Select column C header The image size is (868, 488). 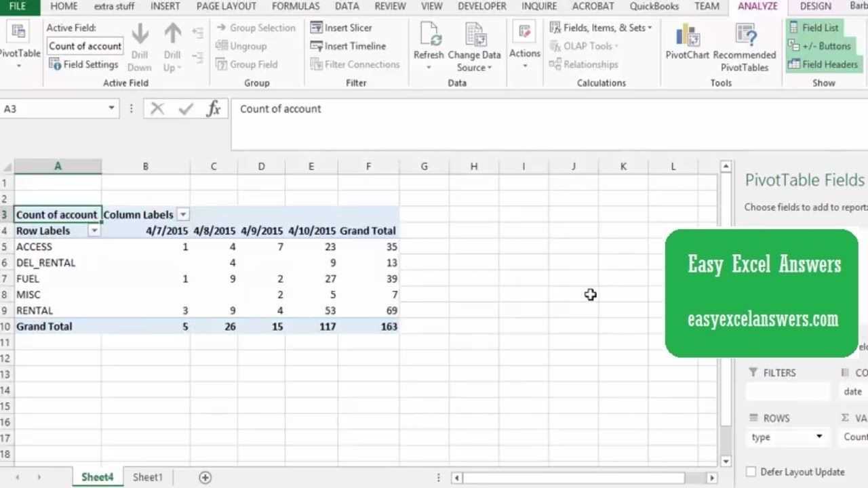tap(214, 166)
